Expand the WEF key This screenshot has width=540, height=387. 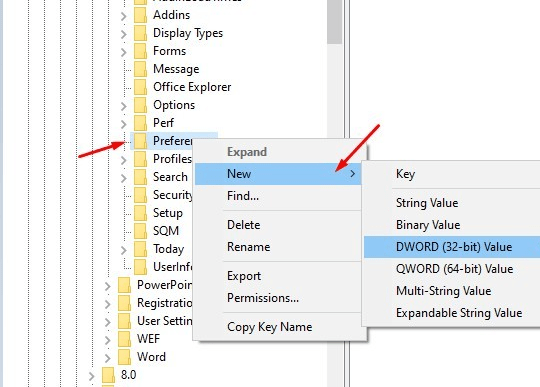click(x=107, y=340)
